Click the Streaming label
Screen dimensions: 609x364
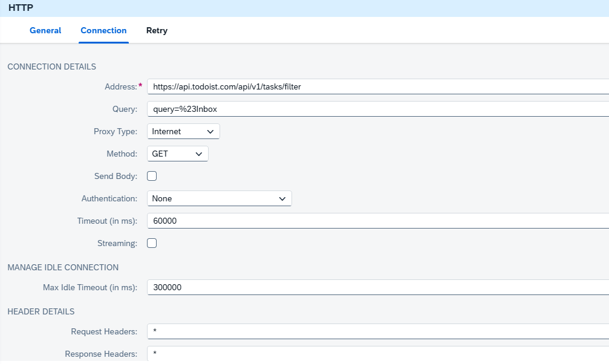pos(117,243)
